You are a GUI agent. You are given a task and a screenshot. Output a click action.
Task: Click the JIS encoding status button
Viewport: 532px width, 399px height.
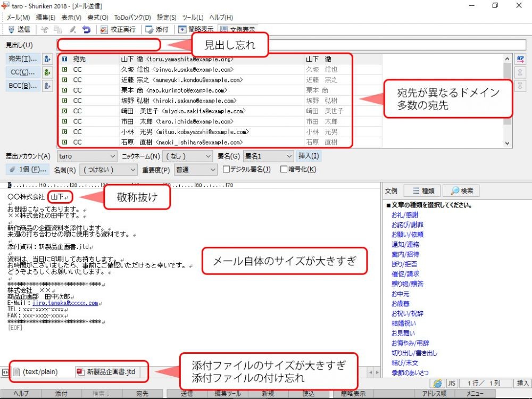452,384
